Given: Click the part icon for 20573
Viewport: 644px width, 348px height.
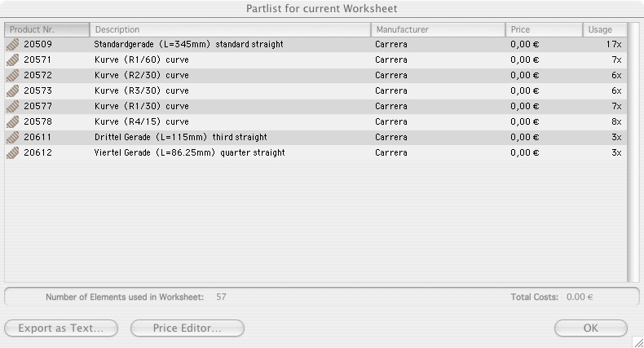Looking at the screenshot, I should [12, 91].
